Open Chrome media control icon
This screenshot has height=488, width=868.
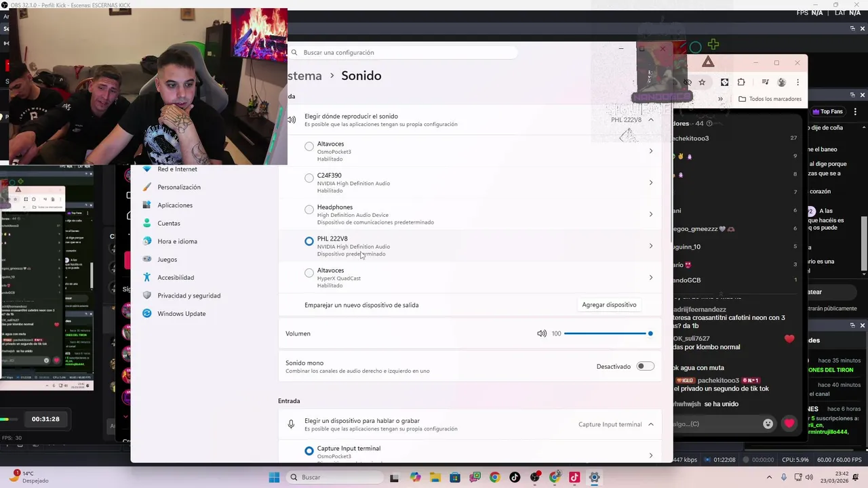point(765,82)
